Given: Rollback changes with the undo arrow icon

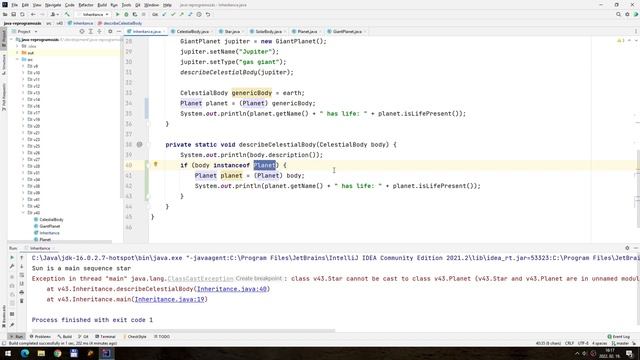Looking at the screenshot, I should tap(208, 14).
